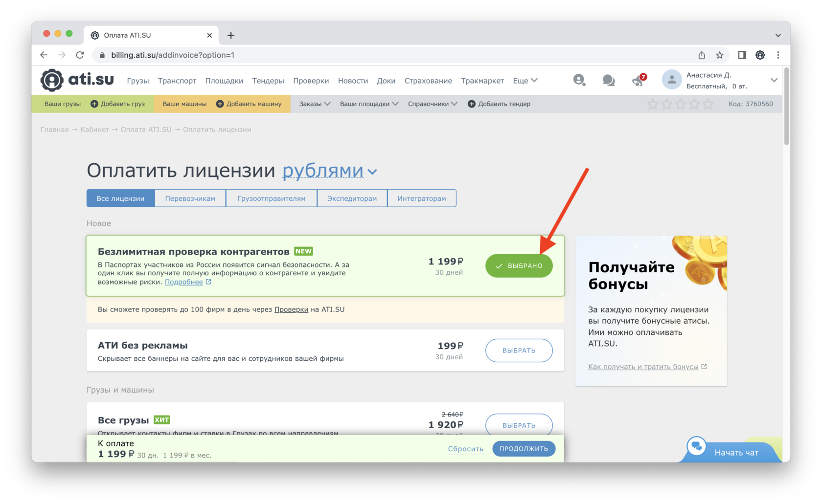Viewport: 822px width, 504px height.
Task: Switch to Грузоотправителям license tab
Action: click(x=272, y=198)
